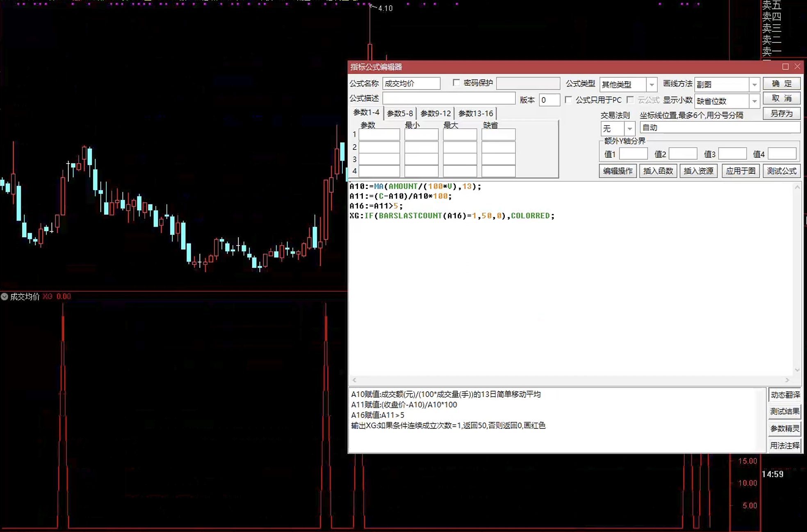Click the 另存为 save-as button
Screen dimensions: 807x532
(782, 114)
